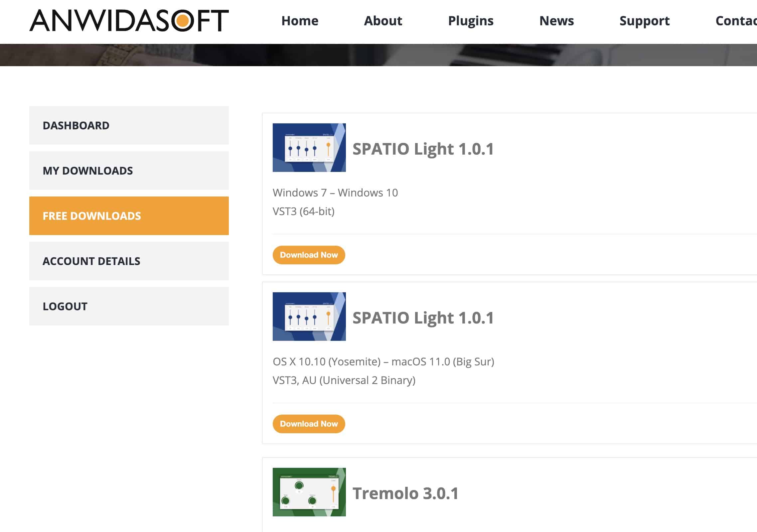Click the 'VST3 (64-bit)' text
Screen dimensions: 757x532
click(304, 211)
